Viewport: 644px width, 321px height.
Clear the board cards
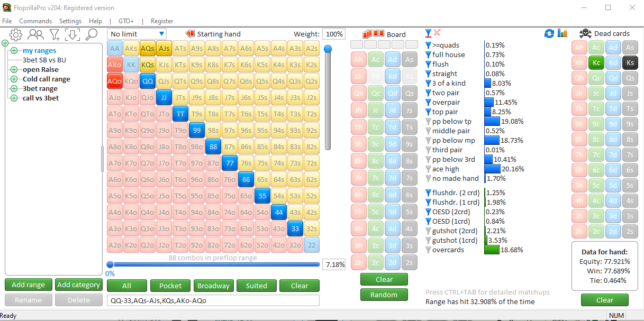tap(384, 279)
